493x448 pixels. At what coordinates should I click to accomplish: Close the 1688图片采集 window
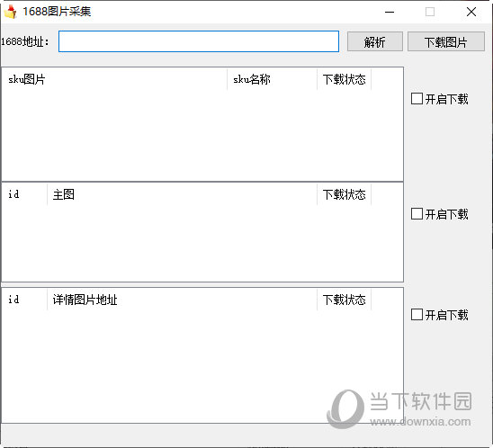pos(471,12)
